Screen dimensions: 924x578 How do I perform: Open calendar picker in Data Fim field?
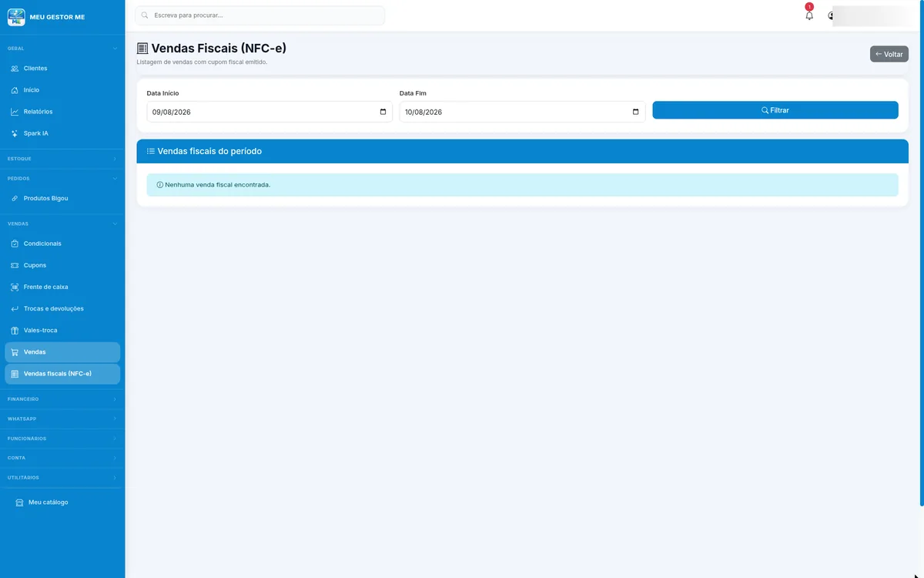[635, 112]
